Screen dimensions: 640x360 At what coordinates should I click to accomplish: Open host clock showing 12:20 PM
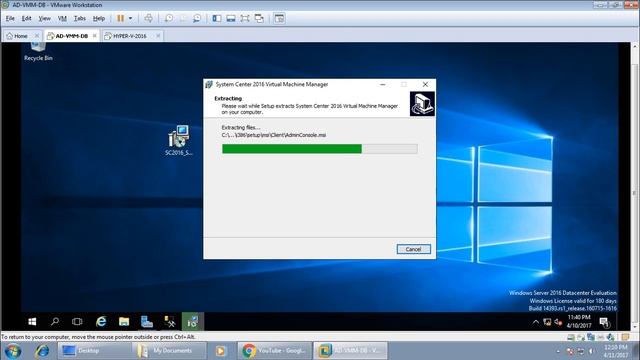616,351
